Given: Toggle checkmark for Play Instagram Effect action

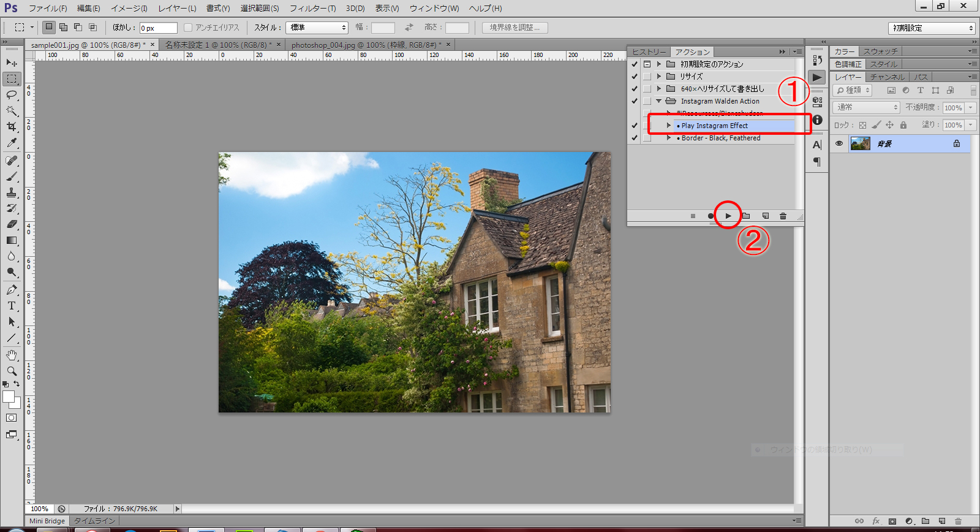Looking at the screenshot, I should (x=635, y=126).
